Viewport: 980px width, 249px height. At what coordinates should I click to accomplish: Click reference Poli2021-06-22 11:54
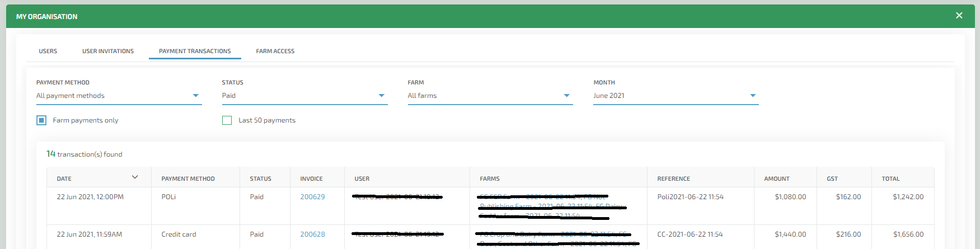pos(690,197)
